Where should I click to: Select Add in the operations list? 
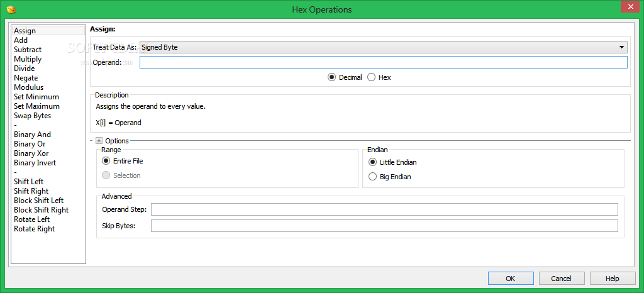coord(48,40)
